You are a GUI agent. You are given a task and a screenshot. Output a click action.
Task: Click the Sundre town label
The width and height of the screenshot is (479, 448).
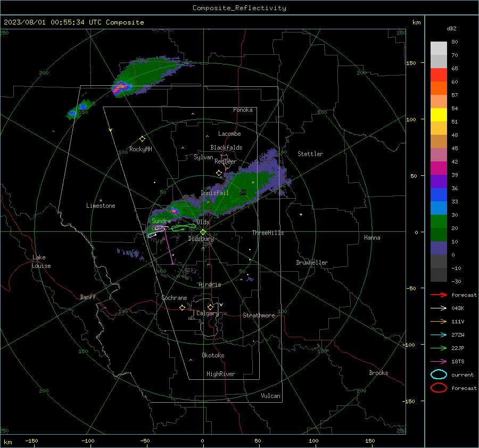(x=161, y=221)
